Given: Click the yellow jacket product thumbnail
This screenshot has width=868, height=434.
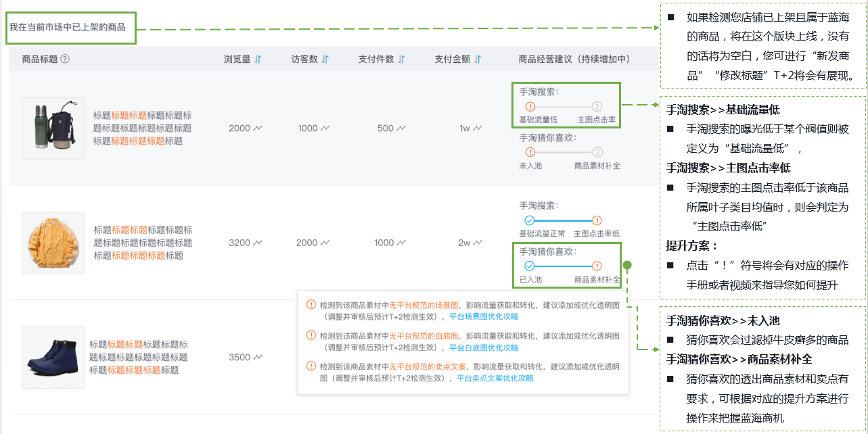Looking at the screenshot, I should 53,243.
